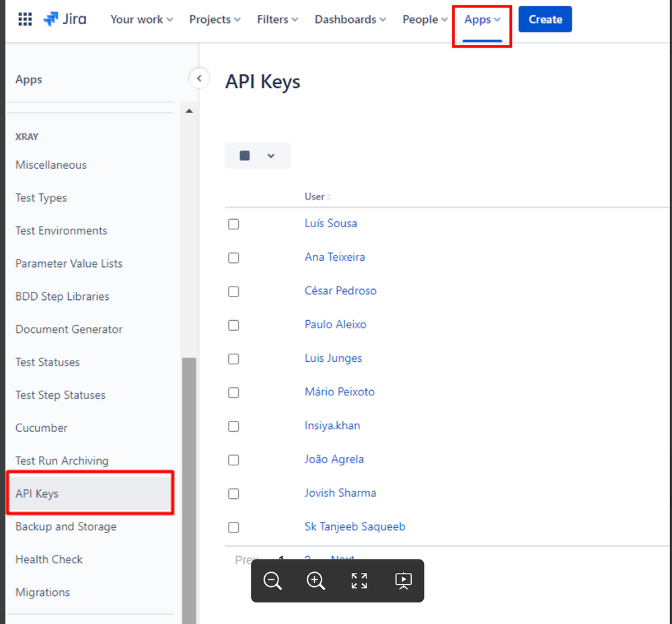Image resolution: width=672 pixels, height=624 pixels.
Task: Open Miscellaneous in the Xray sidebar
Action: click(51, 165)
